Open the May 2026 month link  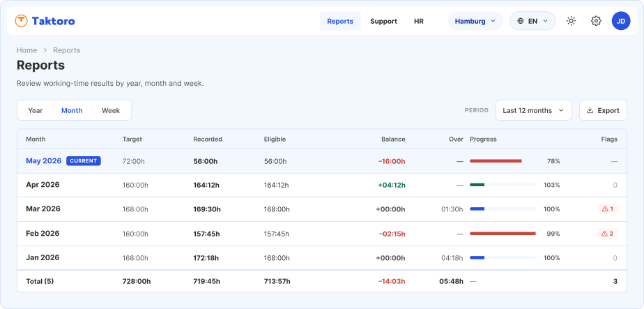coord(43,160)
